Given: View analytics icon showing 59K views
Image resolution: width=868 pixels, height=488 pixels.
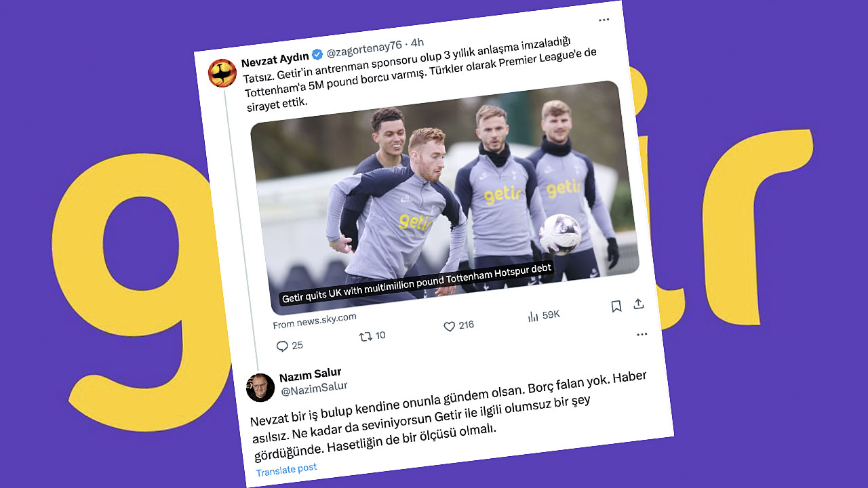Looking at the screenshot, I should (x=533, y=317).
